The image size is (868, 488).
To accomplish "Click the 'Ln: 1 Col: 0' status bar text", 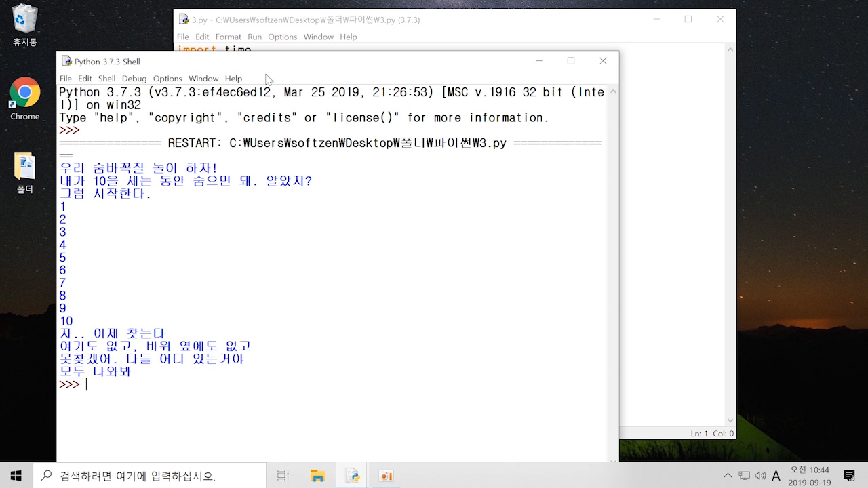I will pos(712,434).
